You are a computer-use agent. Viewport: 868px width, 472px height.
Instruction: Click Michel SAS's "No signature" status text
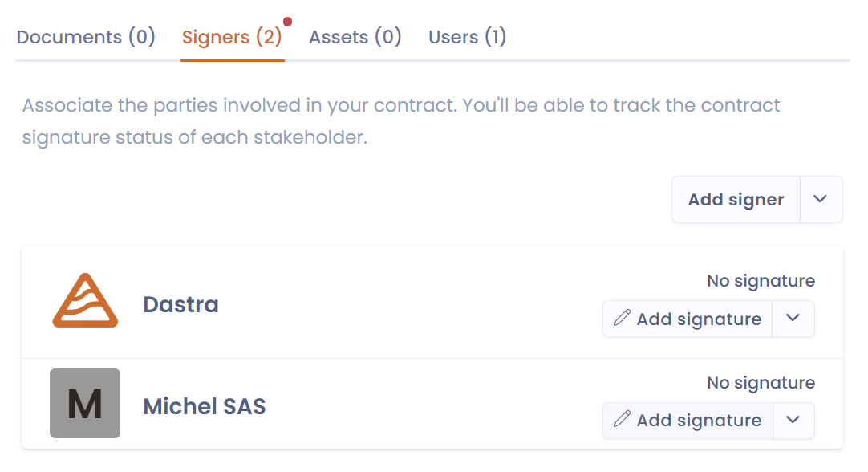[761, 383]
